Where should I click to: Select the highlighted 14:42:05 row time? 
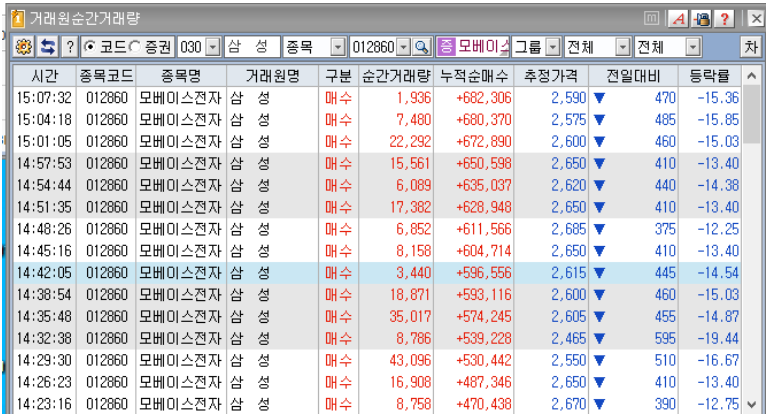pos(44,273)
